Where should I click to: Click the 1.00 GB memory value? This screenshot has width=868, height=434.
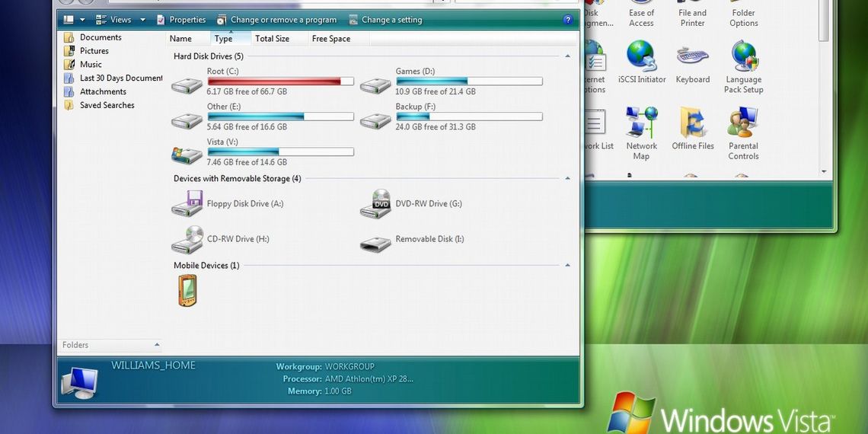pyautogui.click(x=338, y=391)
